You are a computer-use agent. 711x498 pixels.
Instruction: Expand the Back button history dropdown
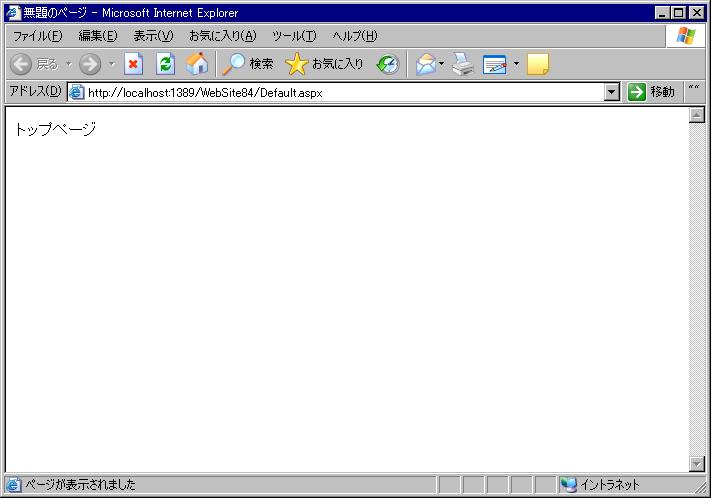coord(68,64)
